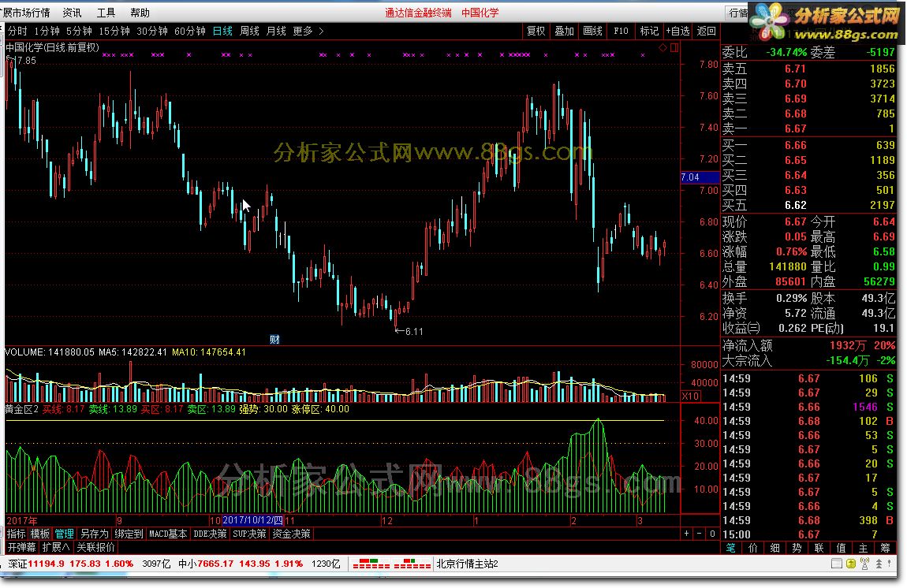The width and height of the screenshot is (907, 588).
Task: Click the yellow coin icon in the status bar
Action: tap(851, 564)
